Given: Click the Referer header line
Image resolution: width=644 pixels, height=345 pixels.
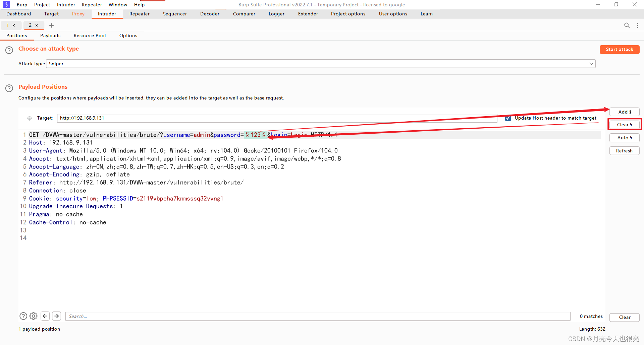Looking at the screenshot, I should click(x=136, y=183).
